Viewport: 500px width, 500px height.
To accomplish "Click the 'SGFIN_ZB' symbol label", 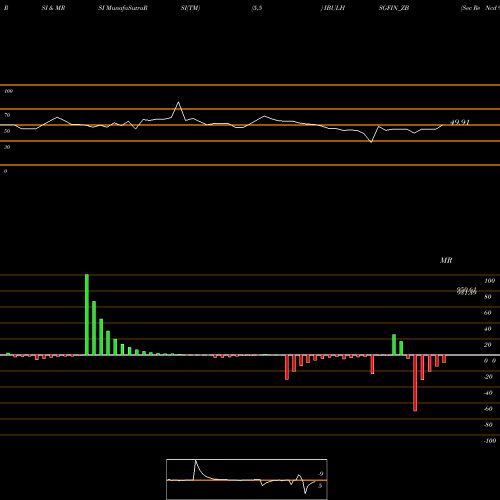I will 394,8.
